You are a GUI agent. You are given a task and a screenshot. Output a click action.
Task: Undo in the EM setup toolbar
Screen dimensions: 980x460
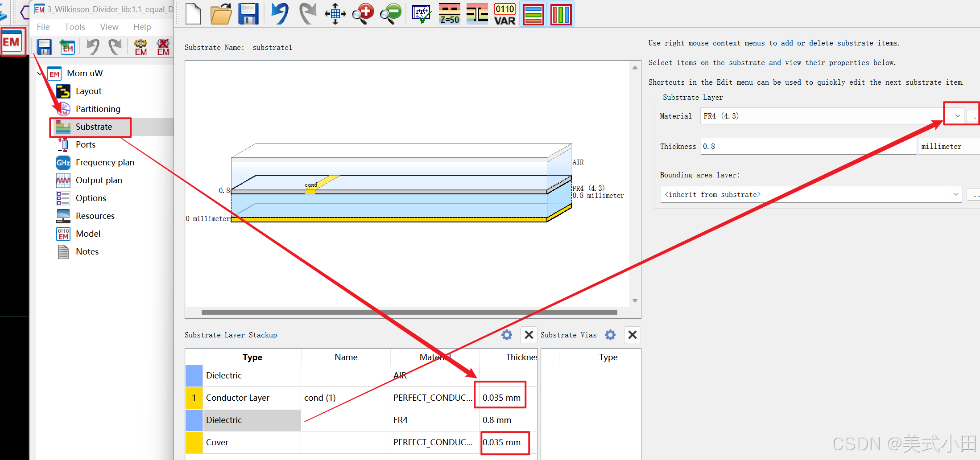tap(93, 47)
